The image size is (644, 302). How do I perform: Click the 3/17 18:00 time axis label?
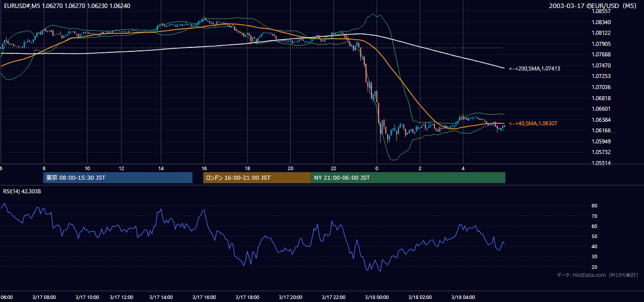point(247,297)
